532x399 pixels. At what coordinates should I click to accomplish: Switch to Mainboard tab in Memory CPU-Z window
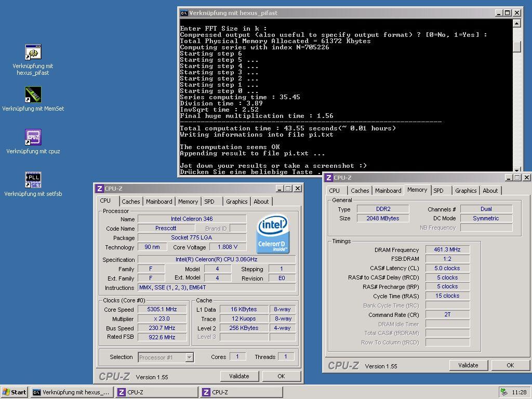coord(388,191)
